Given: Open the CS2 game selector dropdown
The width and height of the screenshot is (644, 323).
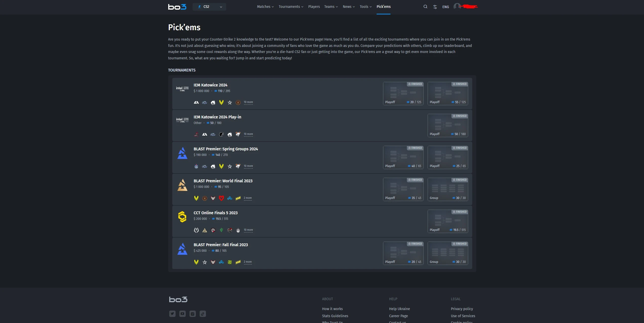Looking at the screenshot, I should [209, 7].
